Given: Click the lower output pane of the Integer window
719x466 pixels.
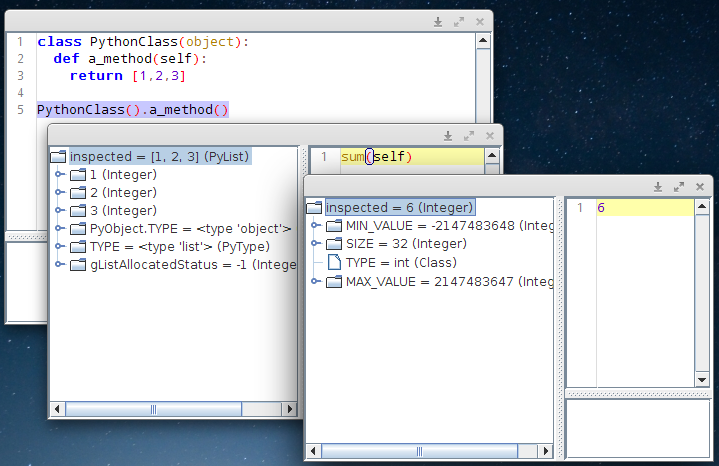Looking at the screenshot, I should click(x=638, y=428).
